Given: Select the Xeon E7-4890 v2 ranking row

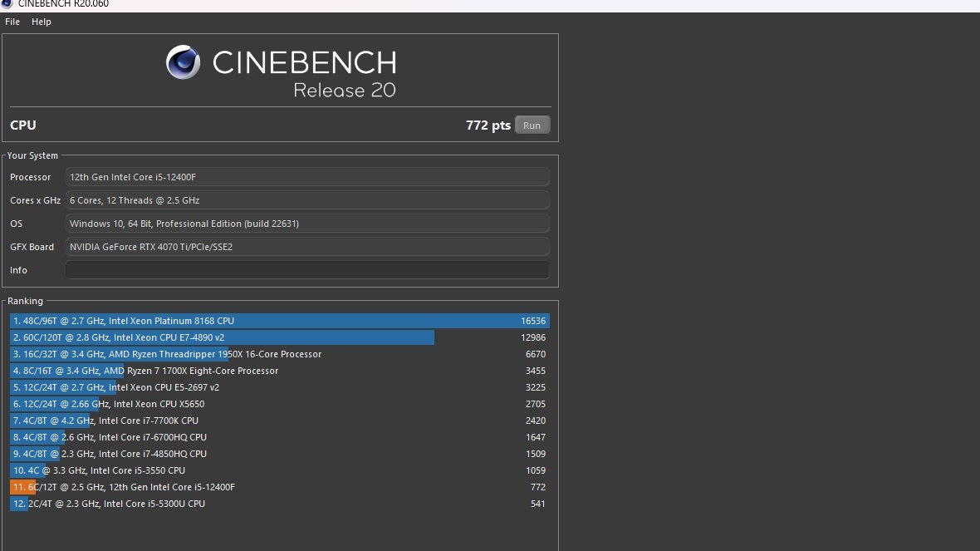Looking at the screenshot, I should click(279, 337).
